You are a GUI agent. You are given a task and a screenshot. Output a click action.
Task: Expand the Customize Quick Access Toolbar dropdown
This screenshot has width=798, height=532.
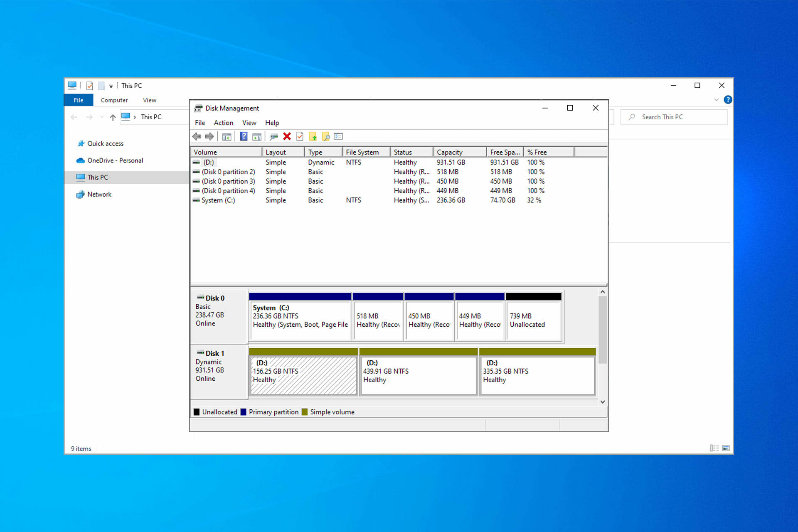point(111,86)
